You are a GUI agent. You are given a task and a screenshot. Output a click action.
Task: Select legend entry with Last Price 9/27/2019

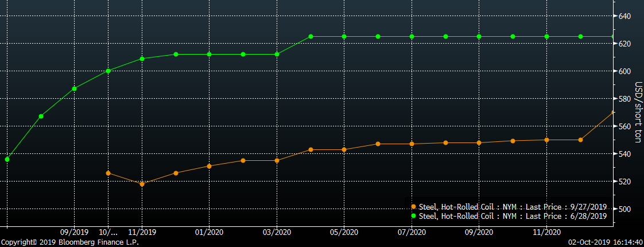[509, 207]
